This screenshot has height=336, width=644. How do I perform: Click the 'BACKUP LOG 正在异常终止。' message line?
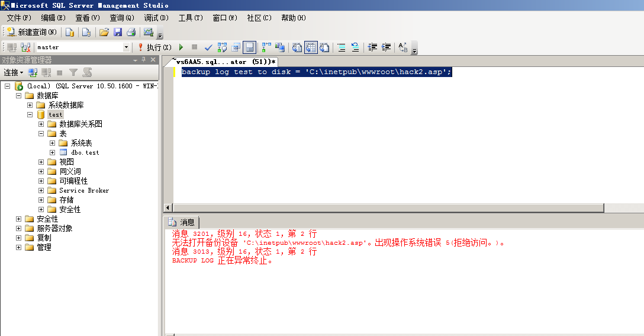[222, 260]
